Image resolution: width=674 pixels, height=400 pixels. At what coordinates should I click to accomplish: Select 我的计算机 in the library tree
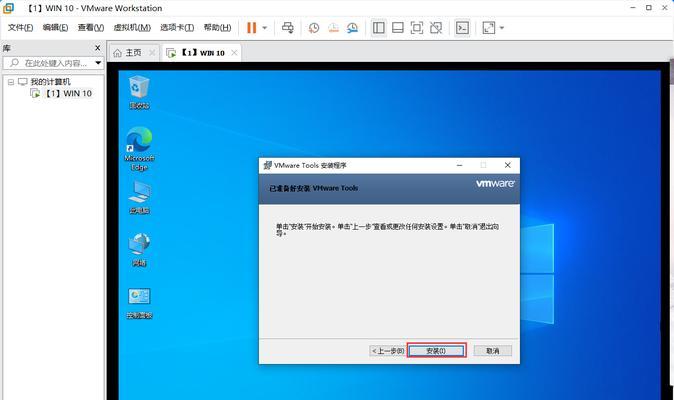[x=50, y=82]
